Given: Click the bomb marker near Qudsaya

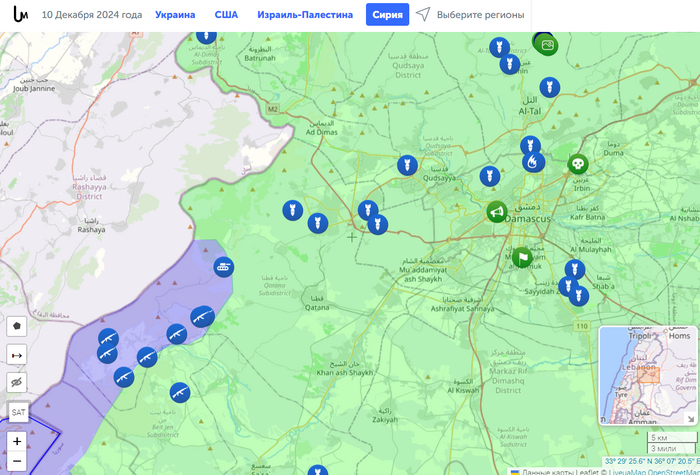Looking at the screenshot, I should (x=406, y=165).
